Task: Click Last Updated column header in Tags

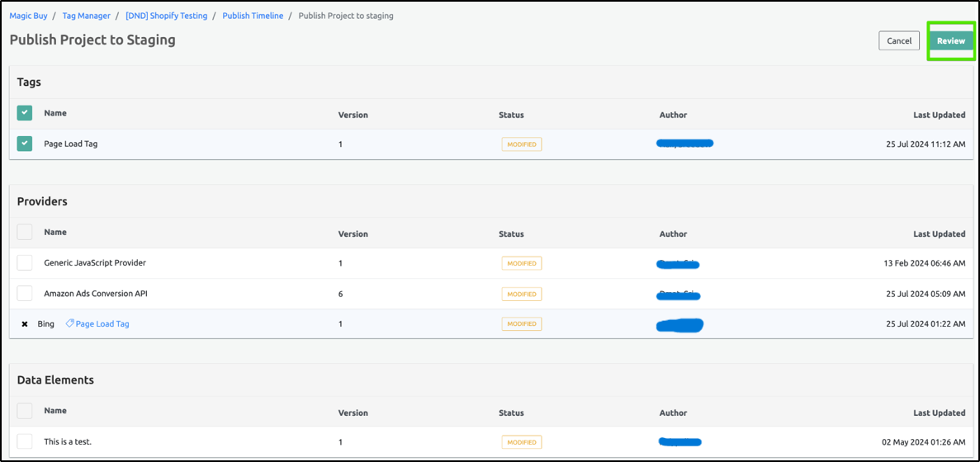Action: pyautogui.click(x=939, y=115)
